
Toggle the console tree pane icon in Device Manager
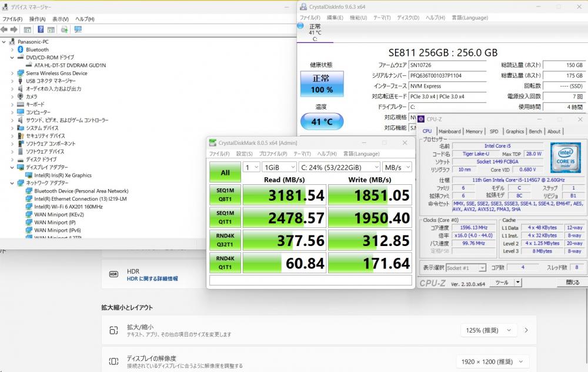pos(28,29)
